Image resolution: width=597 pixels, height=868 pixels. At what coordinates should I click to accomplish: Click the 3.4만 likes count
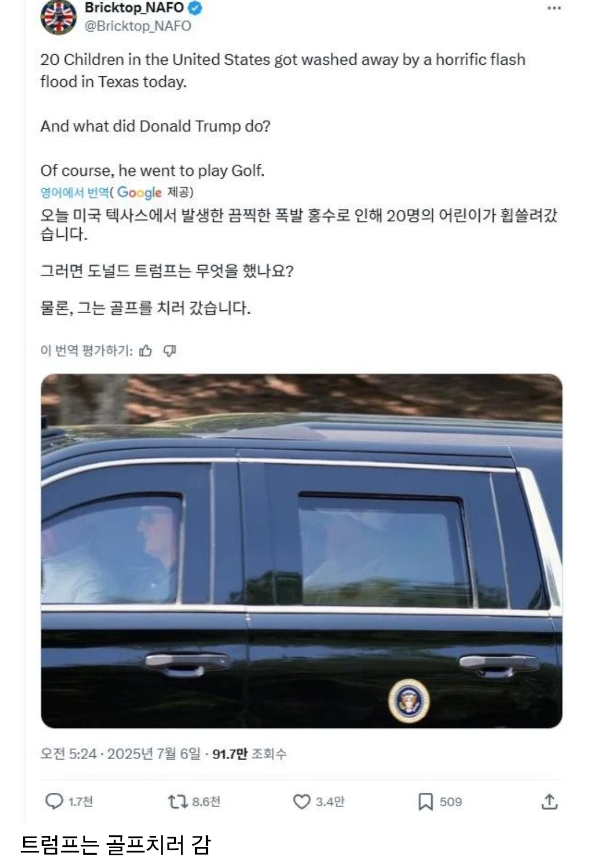pos(330,802)
